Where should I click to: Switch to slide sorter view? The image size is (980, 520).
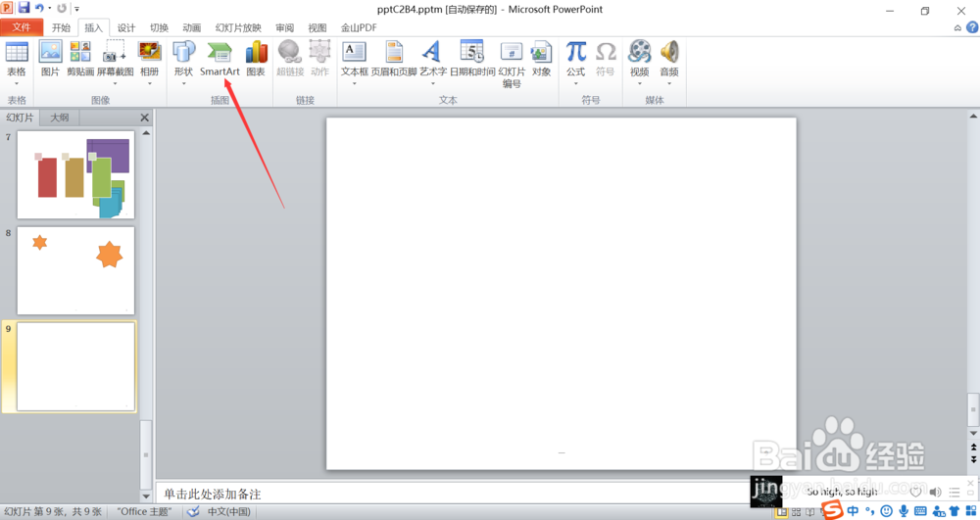point(796,512)
